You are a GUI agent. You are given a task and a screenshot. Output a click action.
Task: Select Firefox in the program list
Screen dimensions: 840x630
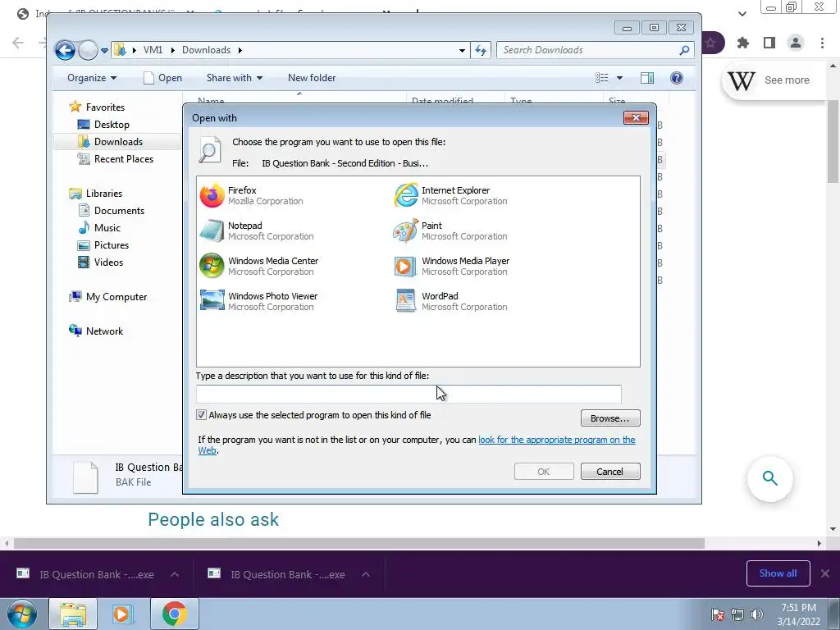(x=252, y=195)
